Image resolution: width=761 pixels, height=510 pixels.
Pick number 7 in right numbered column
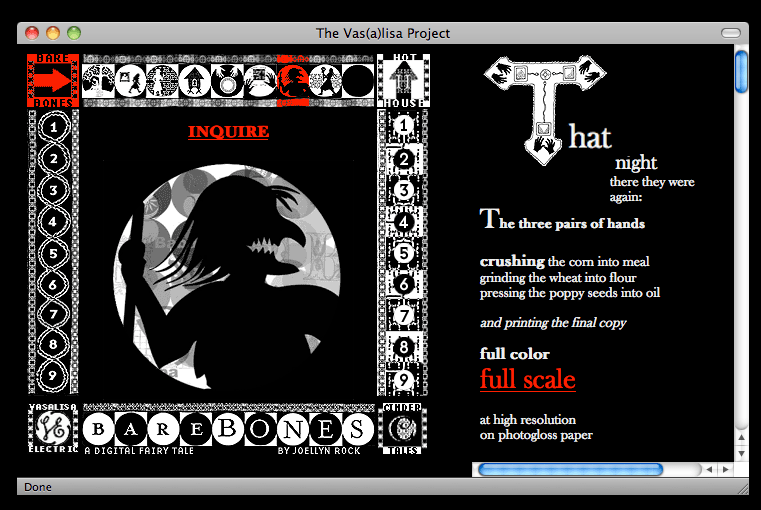(402, 316)
